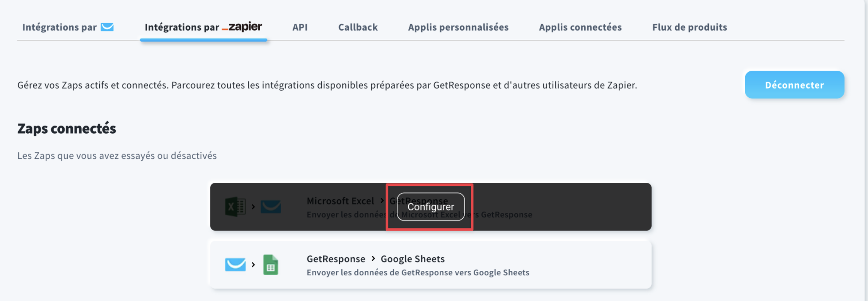Open the API tab
The width and height of the screenshot is (868, 301).
point(300,27)
